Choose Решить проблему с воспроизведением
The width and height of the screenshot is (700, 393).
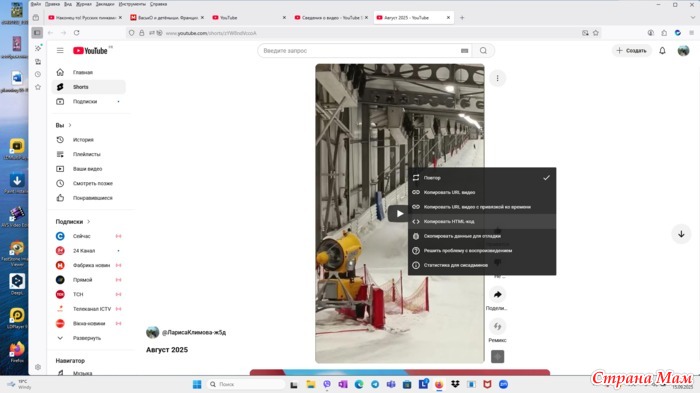click(x=482, y=251)
